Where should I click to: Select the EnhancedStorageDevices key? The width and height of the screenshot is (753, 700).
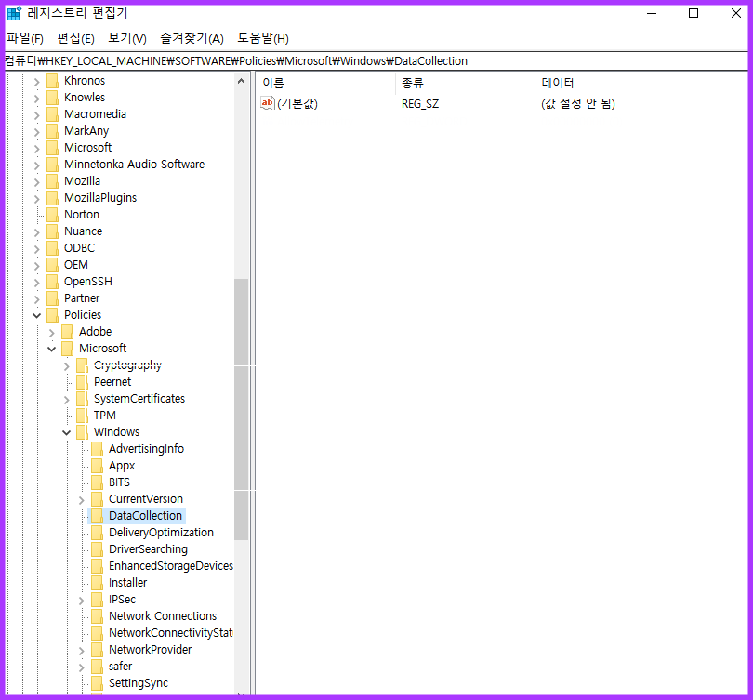[170, 566]
